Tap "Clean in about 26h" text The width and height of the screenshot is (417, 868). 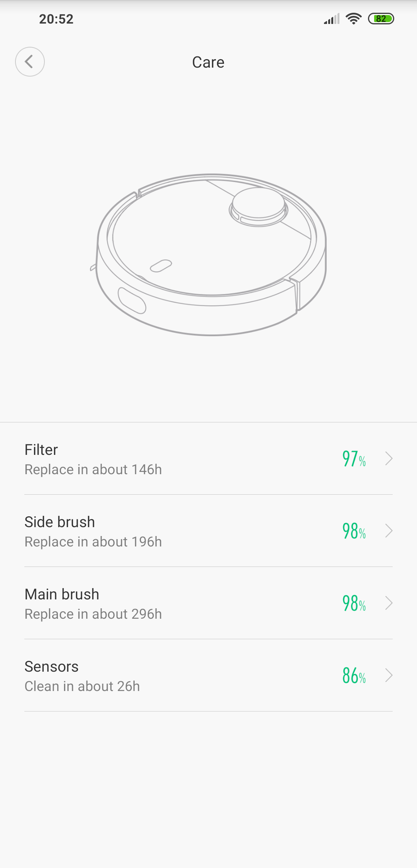82,686
